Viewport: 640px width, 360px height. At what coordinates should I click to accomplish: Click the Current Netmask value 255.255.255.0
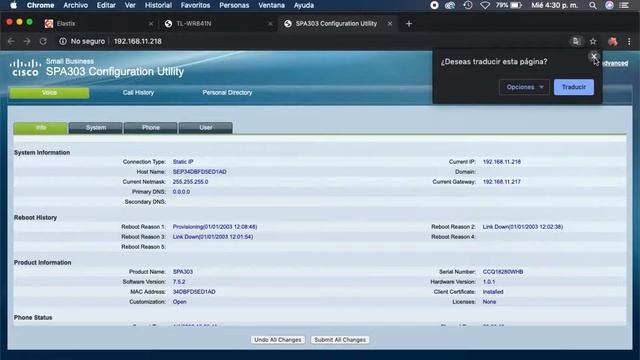190,182
